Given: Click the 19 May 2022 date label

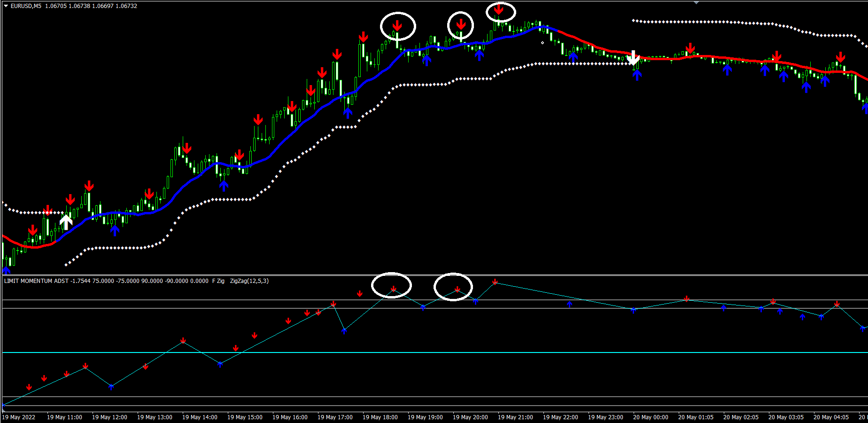Looking at the screenshot, I should coord(19,417).
